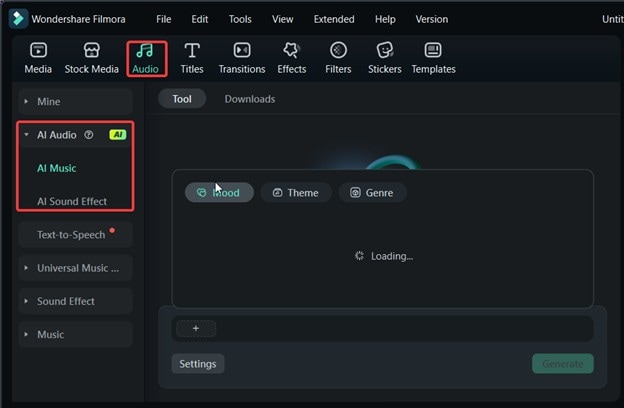
Task: Click the Generate button
Action: [x=563, y=364]
